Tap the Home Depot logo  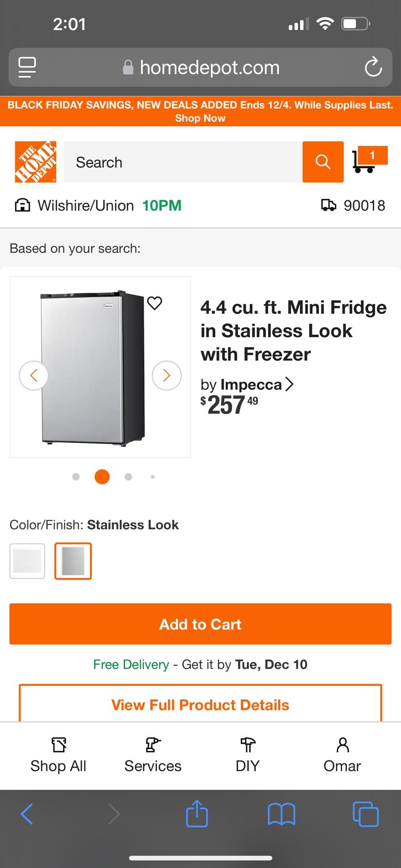(x=36, y=162)
